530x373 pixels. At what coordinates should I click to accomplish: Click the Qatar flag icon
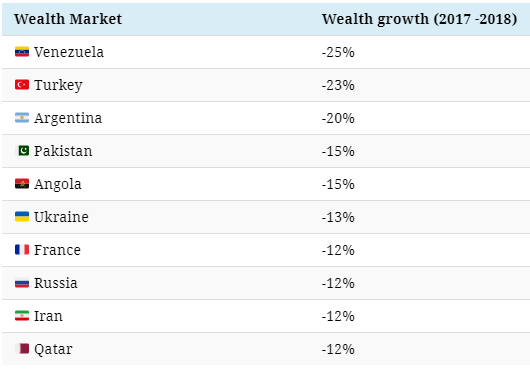[x=23, y=349]
